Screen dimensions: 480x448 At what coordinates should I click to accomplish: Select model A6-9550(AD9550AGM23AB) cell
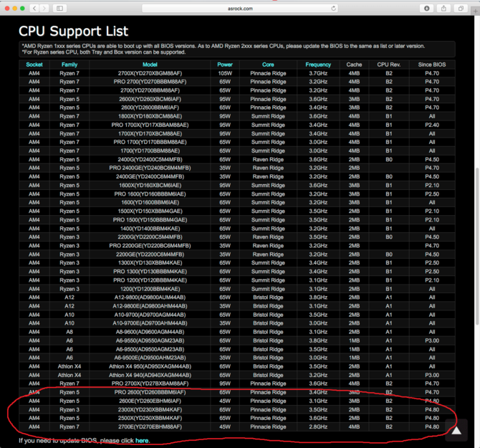pos(150,340)
